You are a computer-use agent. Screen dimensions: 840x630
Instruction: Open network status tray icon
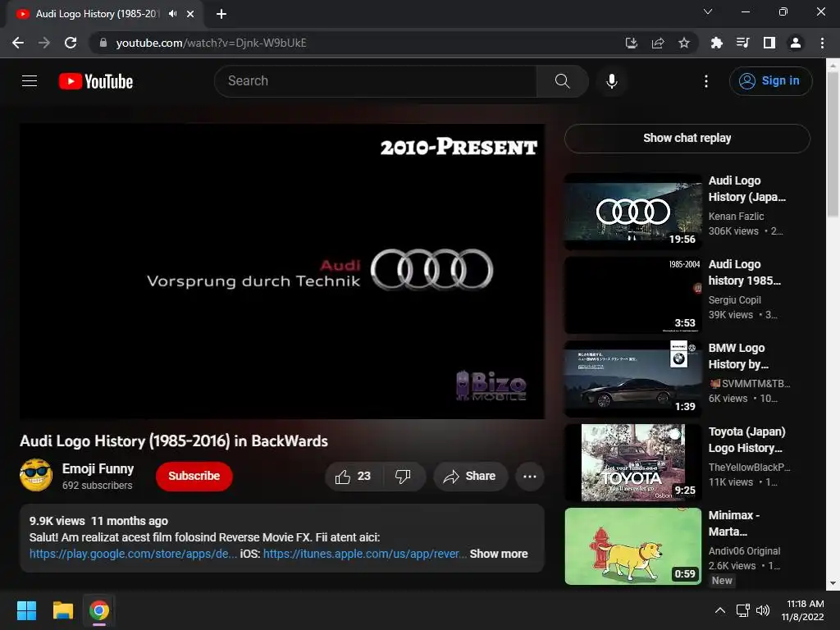pyautogui.click(x=742, y=610)
